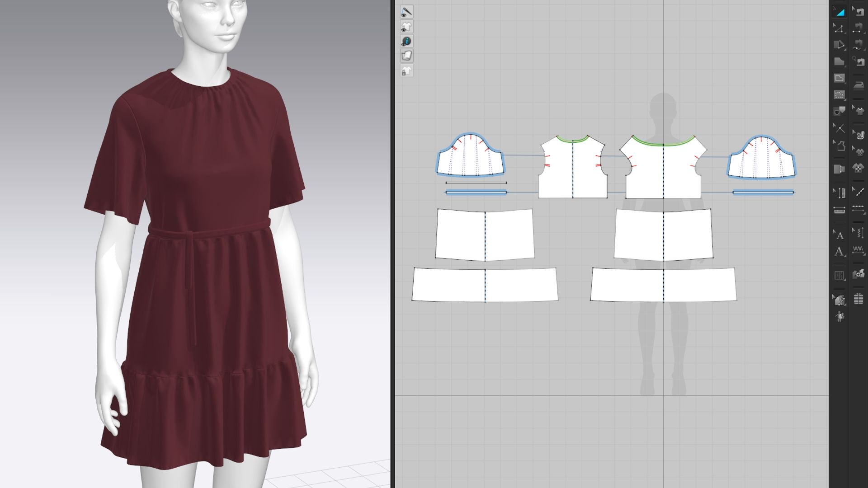The height and width of the screenshot is (488, 868).
Task: Select the checkered shirt graphic tool without arrow
Action: [x=858, y=168]
